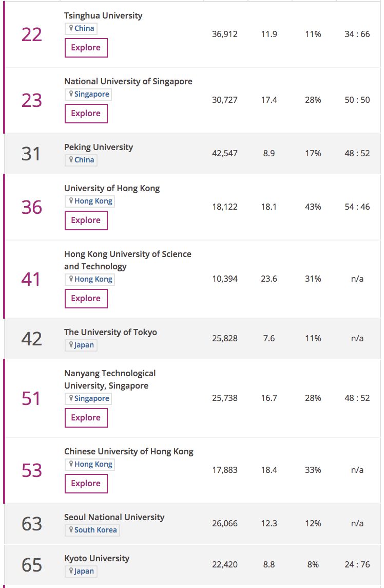Select Seoul National University title
384x588 pixels.
[114, 517]
